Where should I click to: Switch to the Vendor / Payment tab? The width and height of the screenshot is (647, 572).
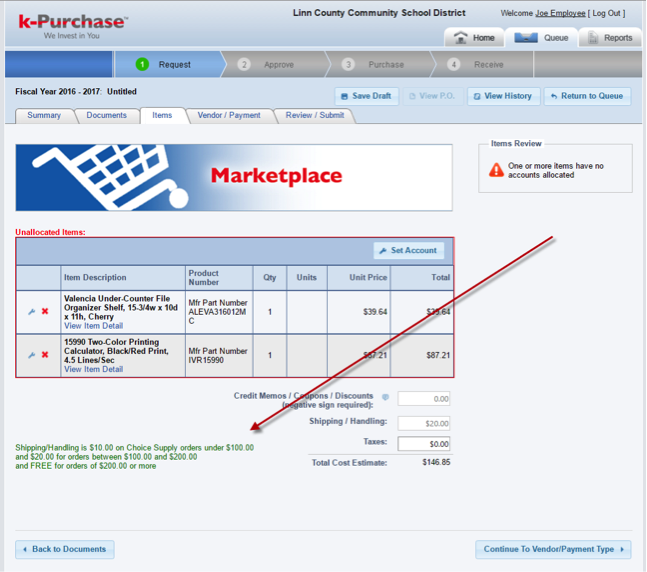coord(229,115)
